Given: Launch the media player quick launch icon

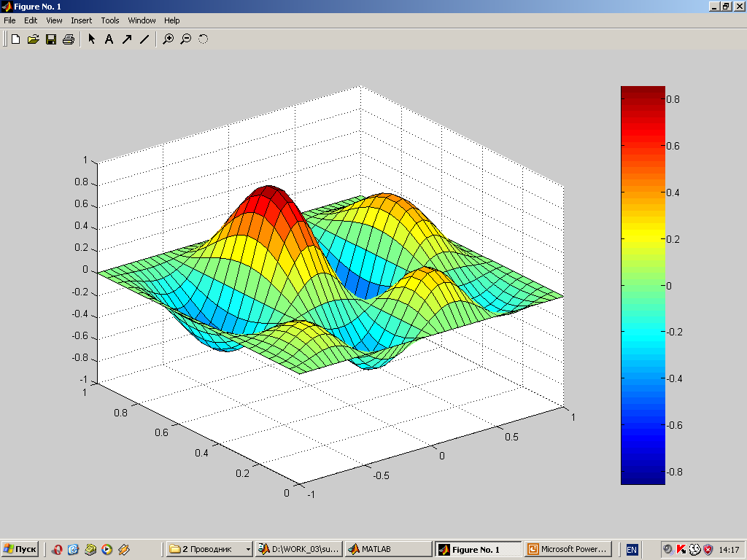Looking at the screenshot, I should [x=107, y=550].
